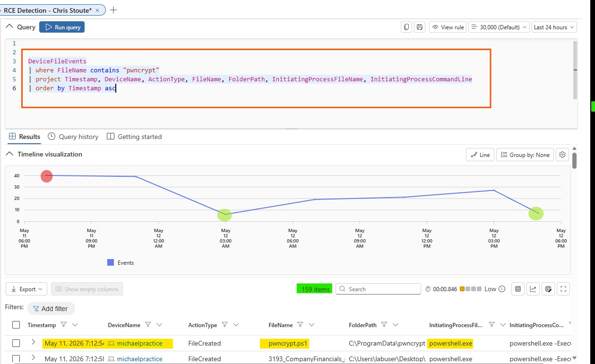Copy the query to clipboard icon

click(406, 27)
